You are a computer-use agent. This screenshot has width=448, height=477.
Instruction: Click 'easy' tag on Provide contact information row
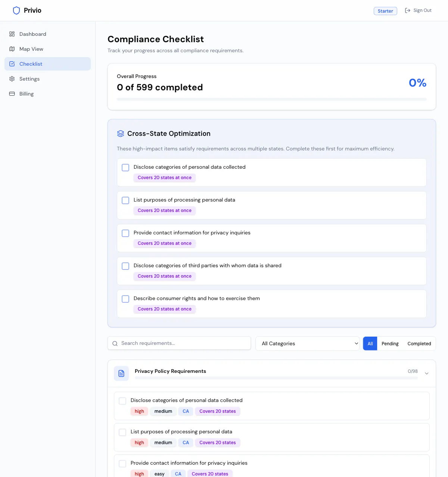coord(159,474)
